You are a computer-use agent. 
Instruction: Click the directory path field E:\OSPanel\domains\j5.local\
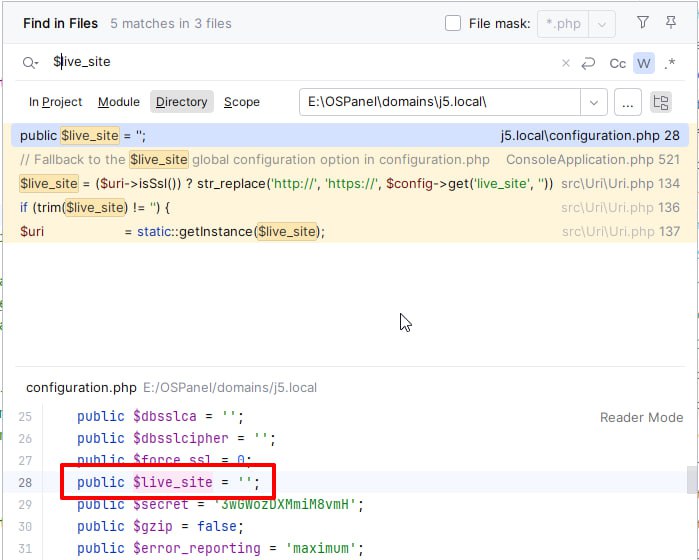point(440,102)
